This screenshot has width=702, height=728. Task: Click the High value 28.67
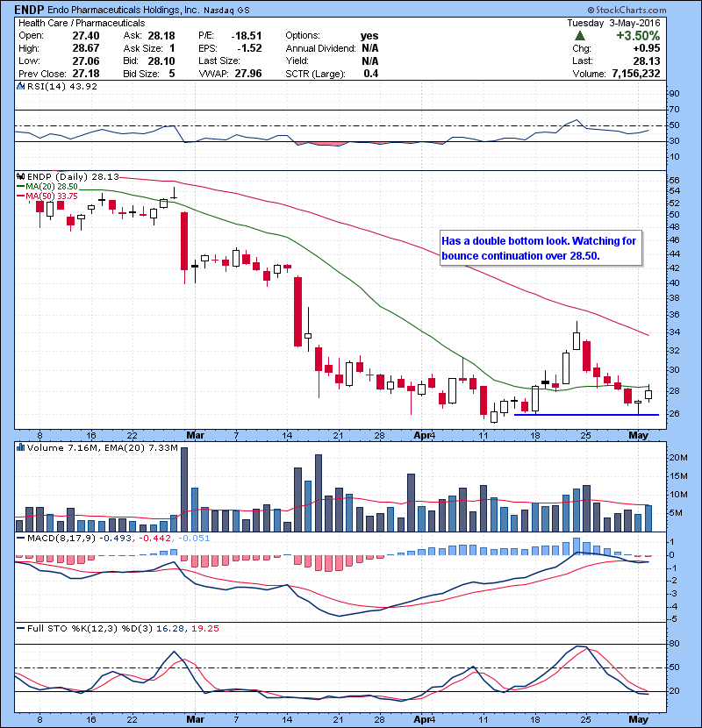[86, 48]
